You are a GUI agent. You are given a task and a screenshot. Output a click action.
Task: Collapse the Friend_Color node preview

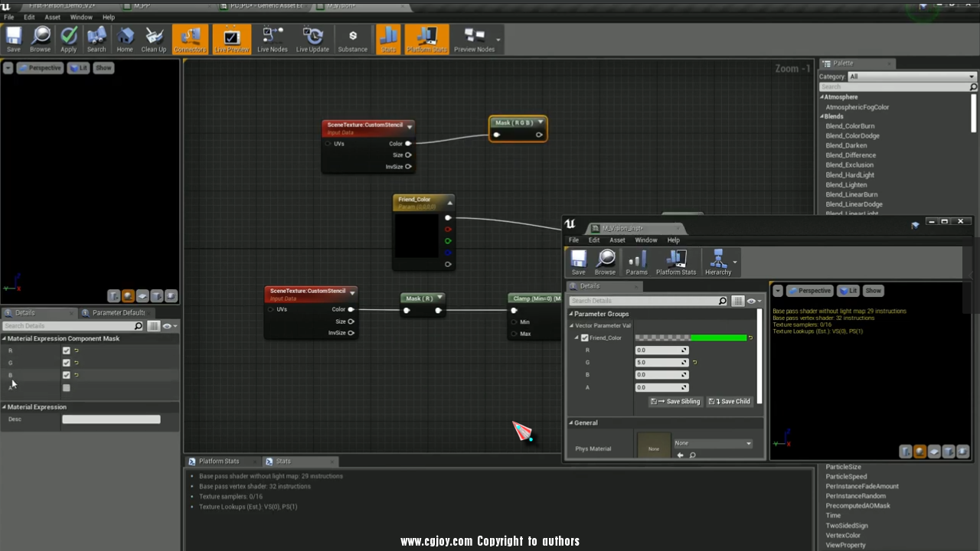[449, 203]
